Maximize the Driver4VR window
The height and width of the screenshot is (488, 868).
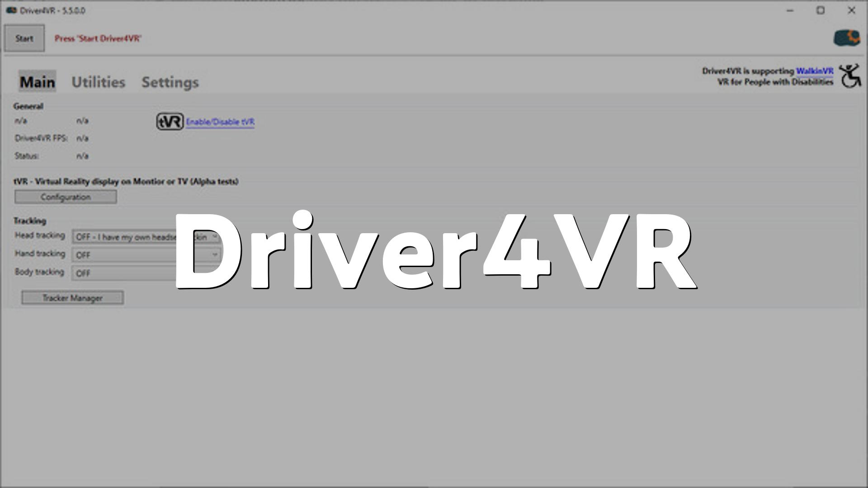pyautogui.click(x=821, y=10)
